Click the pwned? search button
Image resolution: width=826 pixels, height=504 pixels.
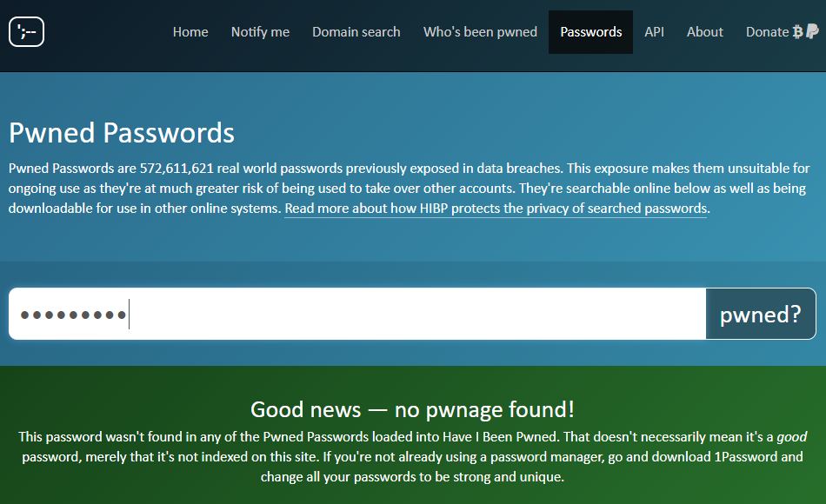[x=761, y=314]
